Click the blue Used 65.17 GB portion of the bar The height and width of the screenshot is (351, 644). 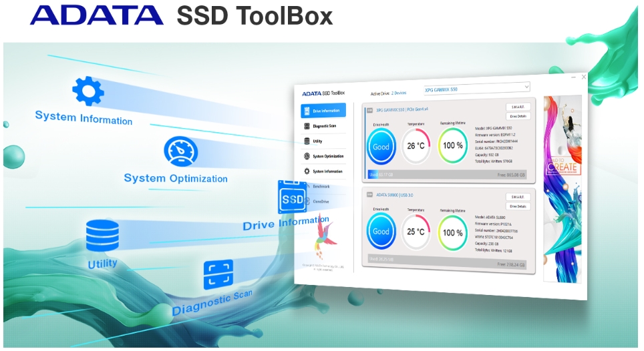click(x=373, y=174)
